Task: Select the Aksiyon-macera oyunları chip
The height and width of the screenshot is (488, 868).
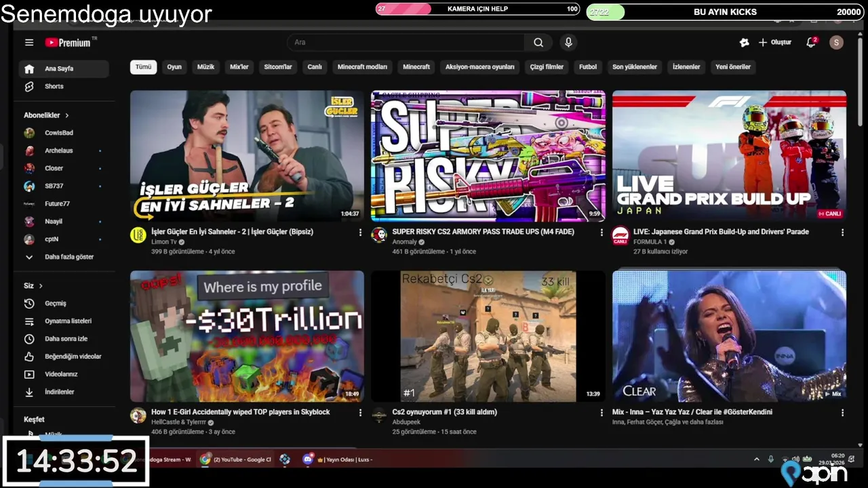Action: click(480, 67)
